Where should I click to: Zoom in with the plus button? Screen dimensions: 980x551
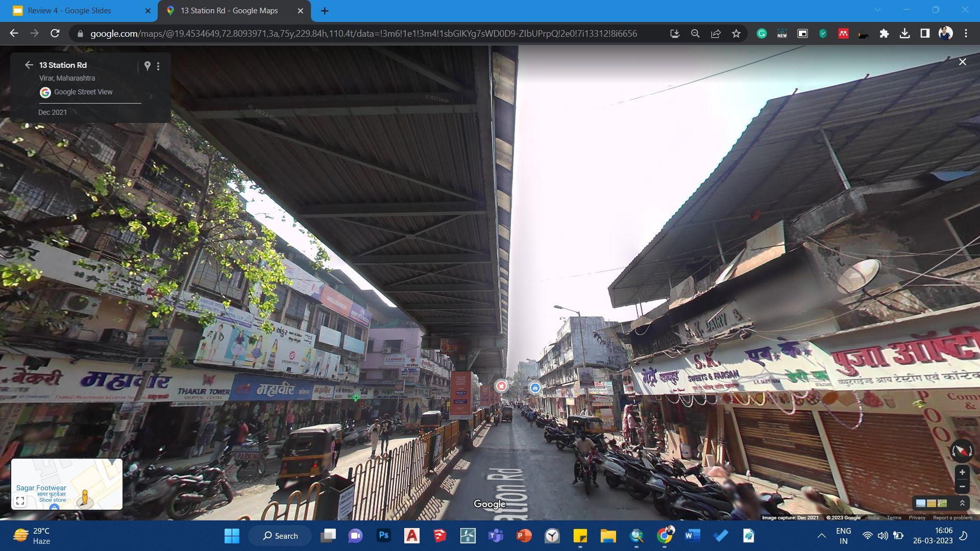point(962,472)
